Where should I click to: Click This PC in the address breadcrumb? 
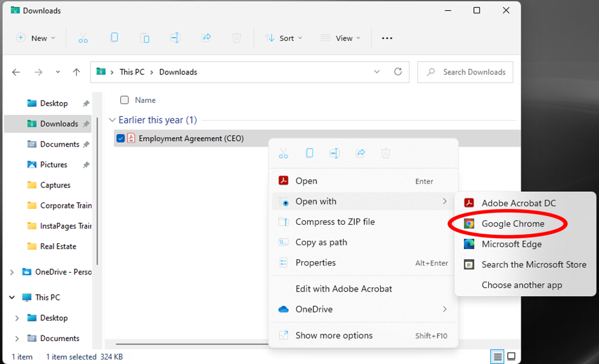pyautogui.click(x=132, y=72)
